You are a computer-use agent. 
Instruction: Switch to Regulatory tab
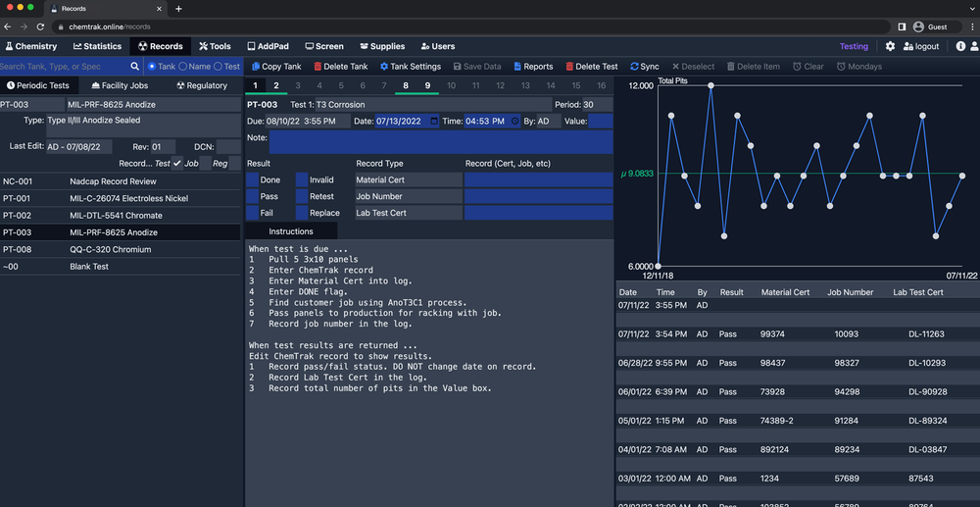tap(202, 85)
